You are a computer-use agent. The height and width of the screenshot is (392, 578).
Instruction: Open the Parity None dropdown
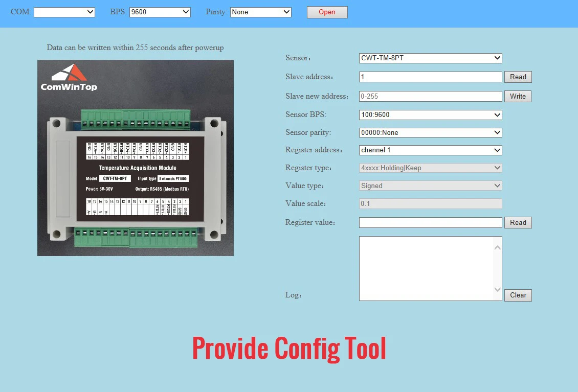[261, 12]
